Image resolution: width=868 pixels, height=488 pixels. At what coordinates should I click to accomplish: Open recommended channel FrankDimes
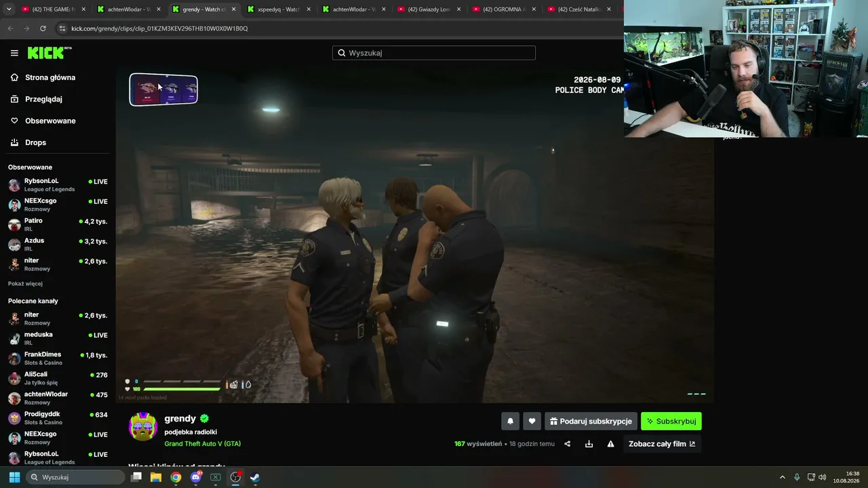[58, 358]
